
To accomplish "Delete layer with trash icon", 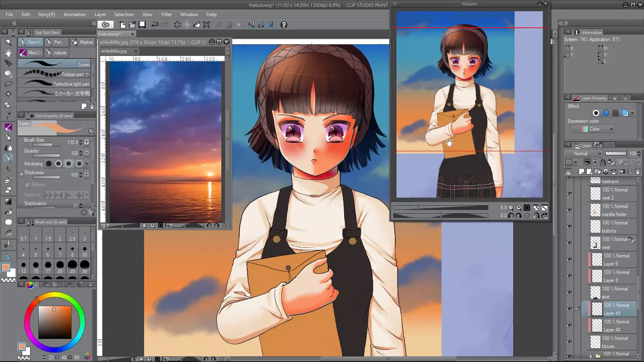I will pos(637,171).
